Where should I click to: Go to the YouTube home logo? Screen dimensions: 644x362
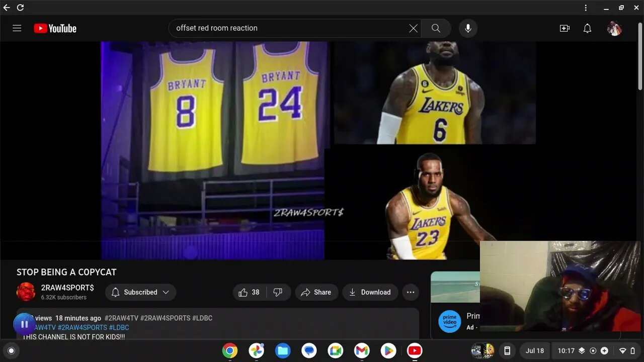click(x=55, y=29)
